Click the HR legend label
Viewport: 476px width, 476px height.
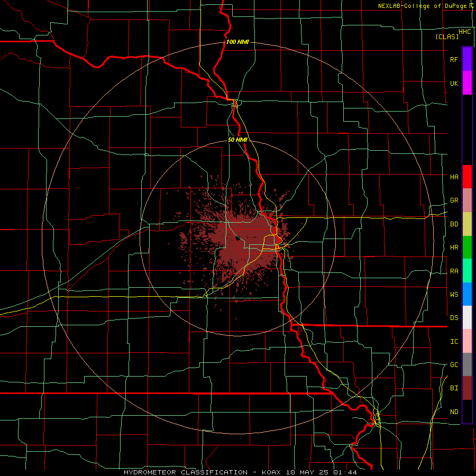click(454, 248)
